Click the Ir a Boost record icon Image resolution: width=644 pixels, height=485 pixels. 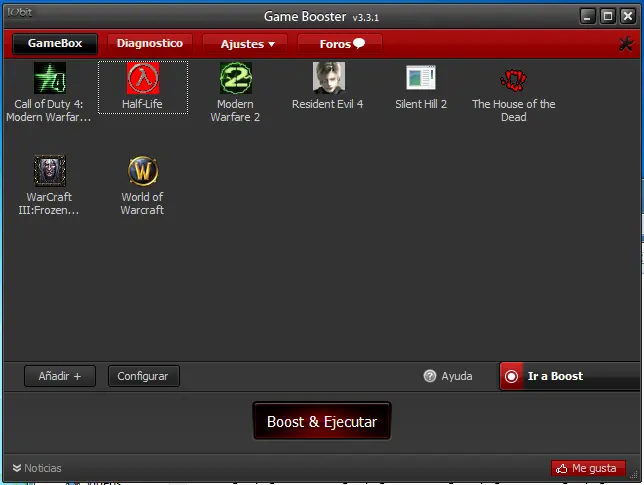pyautogui.click(x=511, y=376)
